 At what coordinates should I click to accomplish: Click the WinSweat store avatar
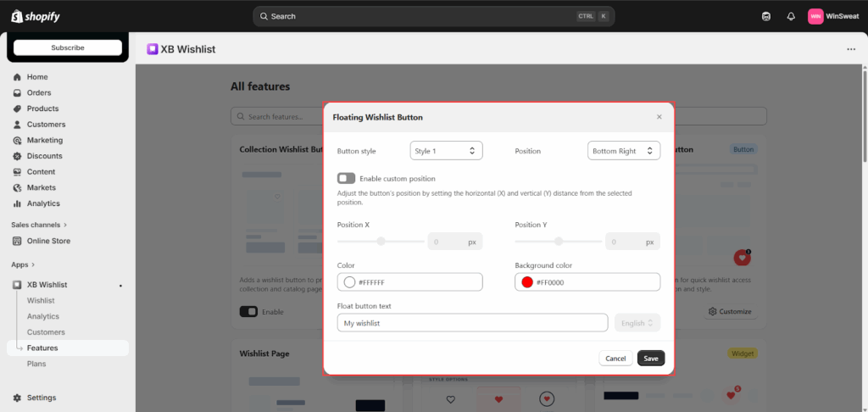tap(815, 16)
